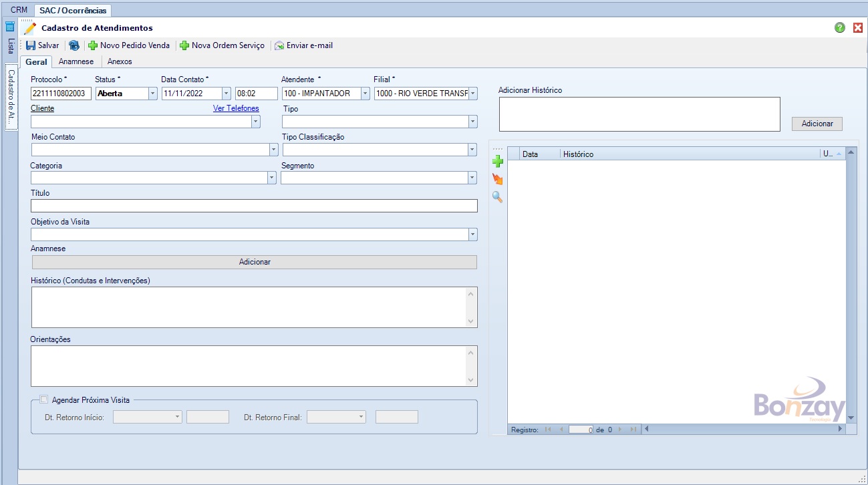Expand the Filial dropdown
The image size is (868, 485).
click(473, 94)
